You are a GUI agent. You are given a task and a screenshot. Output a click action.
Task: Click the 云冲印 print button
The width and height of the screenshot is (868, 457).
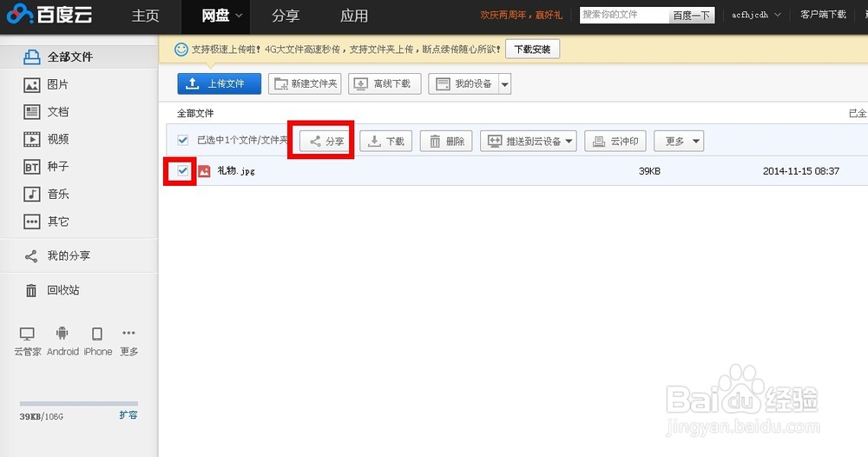(615, 142)
